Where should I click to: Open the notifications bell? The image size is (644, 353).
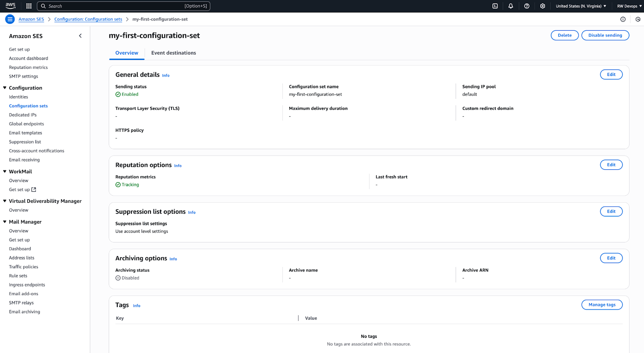(x=511, y=6)
